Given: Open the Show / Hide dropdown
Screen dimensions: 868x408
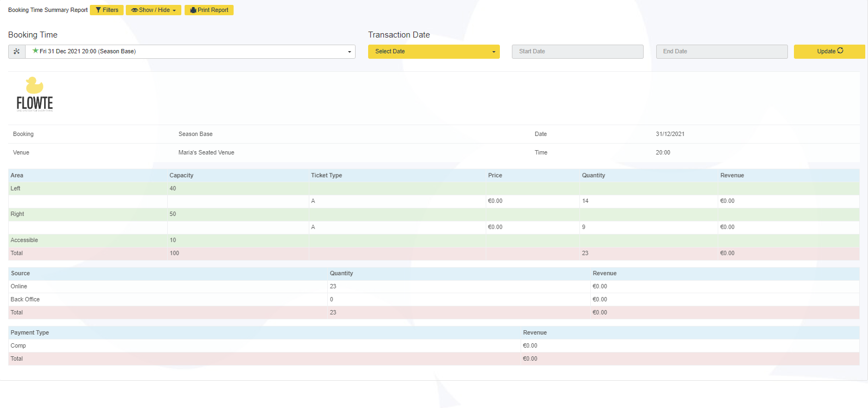Looking at the screenshot, I should click(154, 10).
